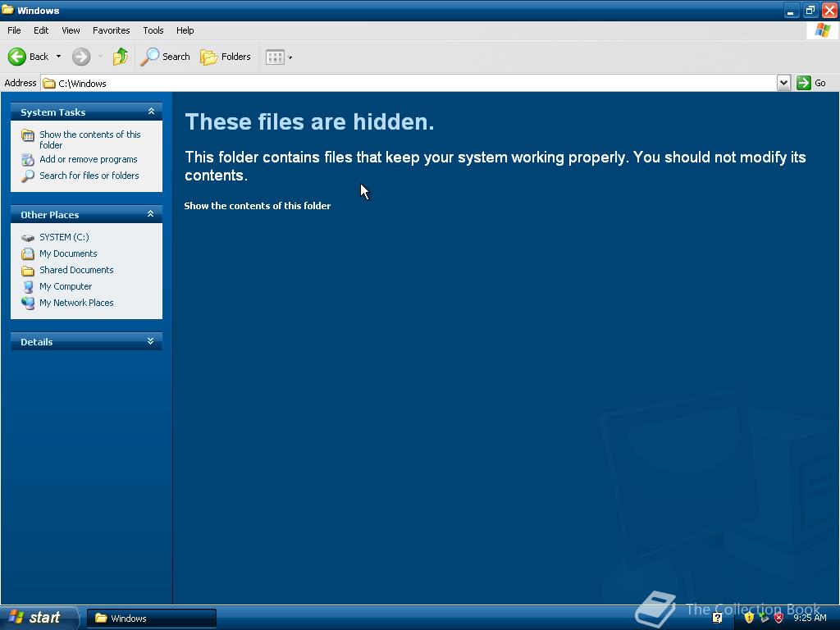This screenshot has width=840, height=630.
Task: Collapse the Other Places panel
Action: point(151,214)
